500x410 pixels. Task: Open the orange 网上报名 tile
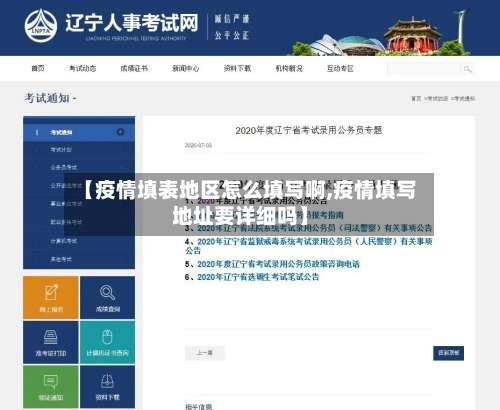click(51, 297)
